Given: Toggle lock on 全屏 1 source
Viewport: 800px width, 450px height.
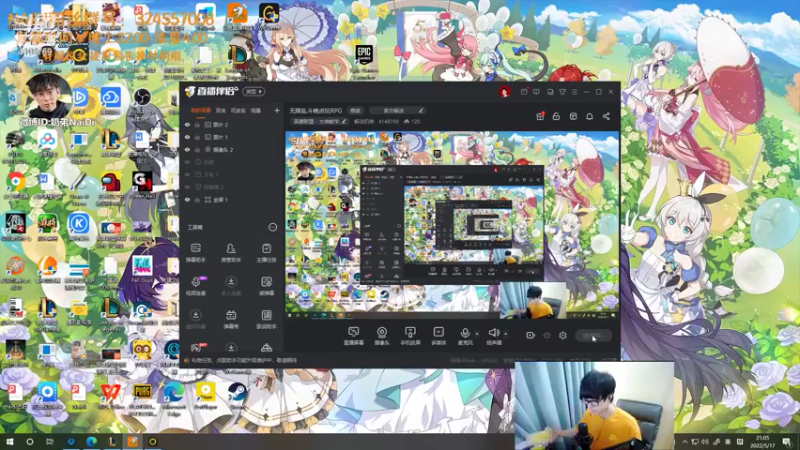Looking at the screenshot, I should tap(197, 199).
